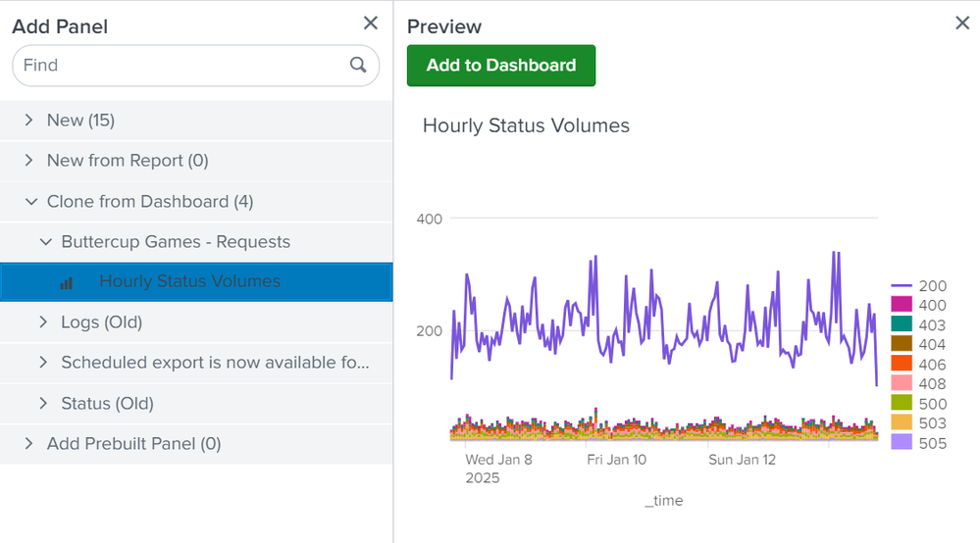Click the lavender 505 legend swatch
Screen dimensions: 980x543
[x=902, y=442]
